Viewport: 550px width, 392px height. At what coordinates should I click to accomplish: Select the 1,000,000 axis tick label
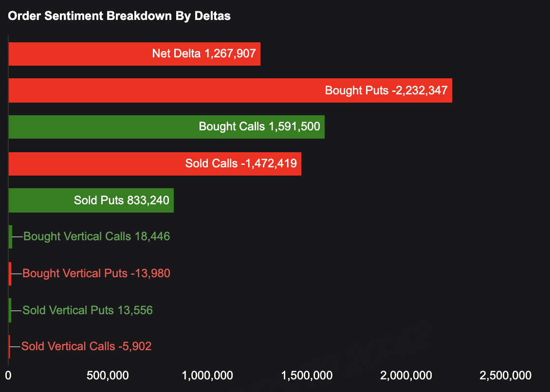(x=207, y=375)
